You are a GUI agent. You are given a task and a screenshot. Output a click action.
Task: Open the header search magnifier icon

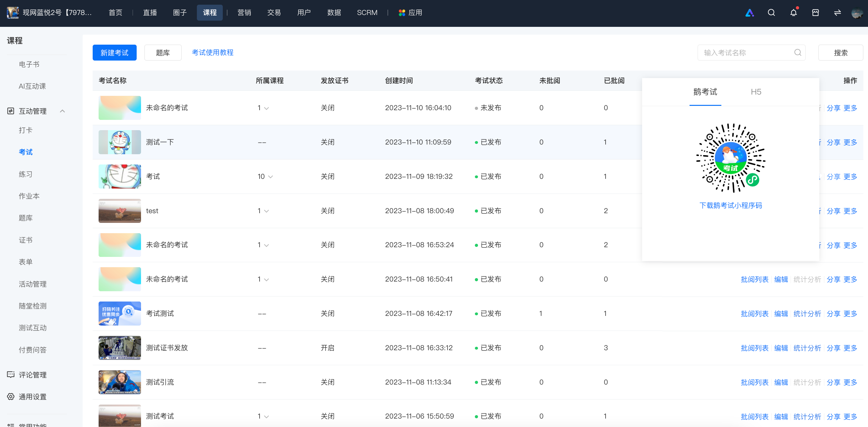(771, 13)
